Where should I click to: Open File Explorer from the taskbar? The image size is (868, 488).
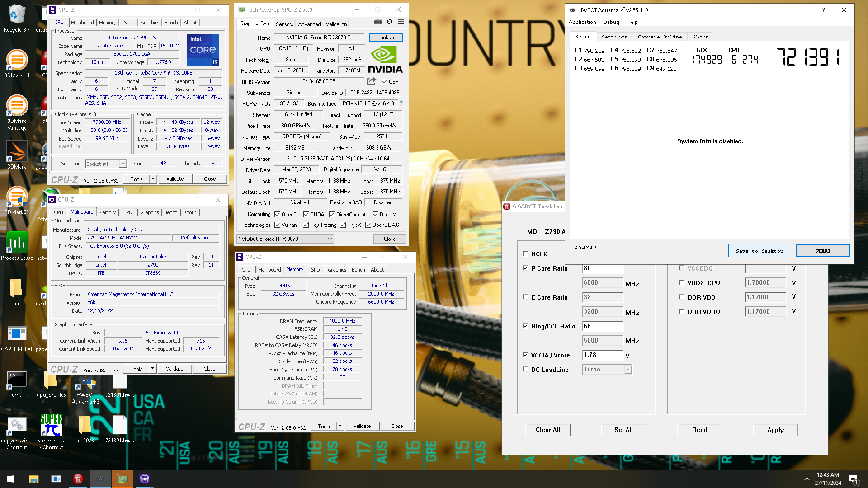[33, 479]
